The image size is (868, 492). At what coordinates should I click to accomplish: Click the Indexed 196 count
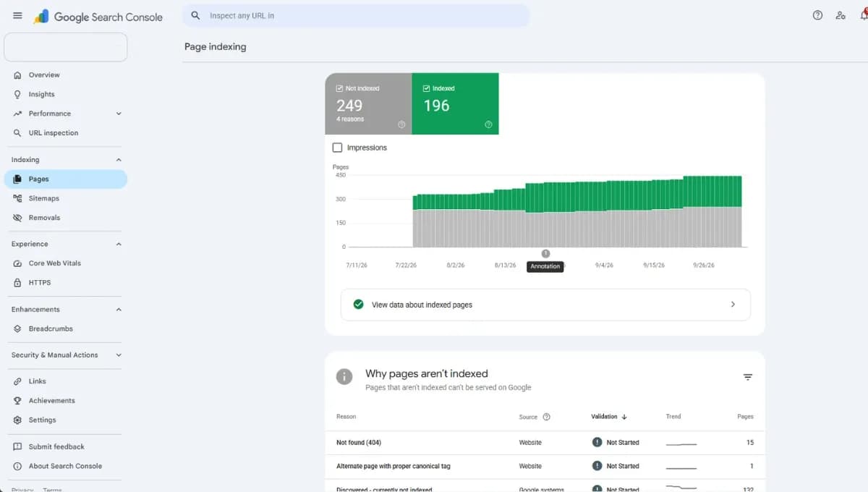[x=436, y=106]
